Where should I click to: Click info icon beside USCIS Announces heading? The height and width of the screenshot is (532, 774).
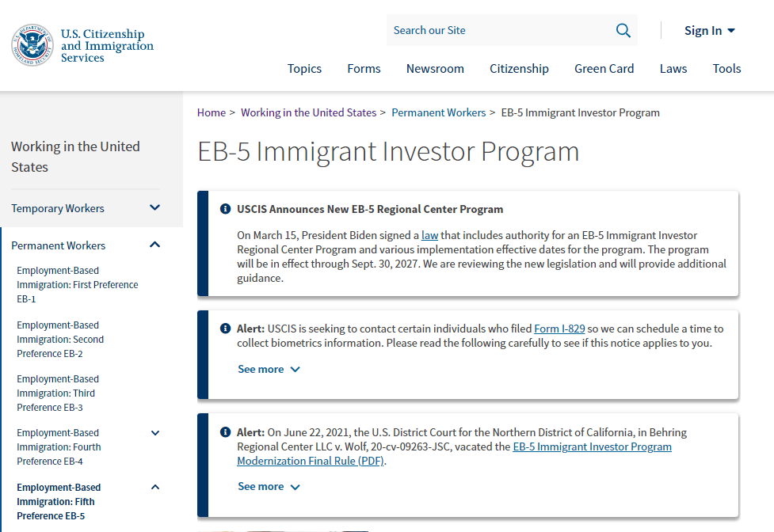tap(225, 209)
